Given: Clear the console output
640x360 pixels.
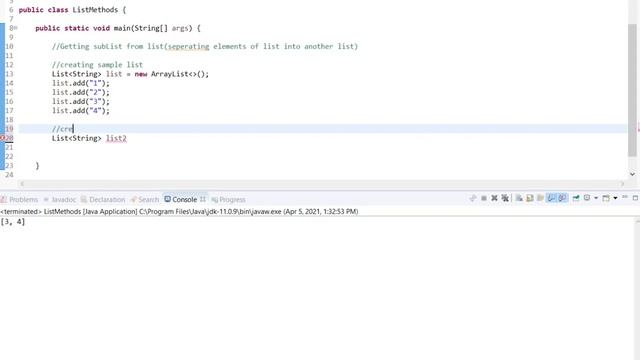Looking at the screenshot, I should (519, 198).
